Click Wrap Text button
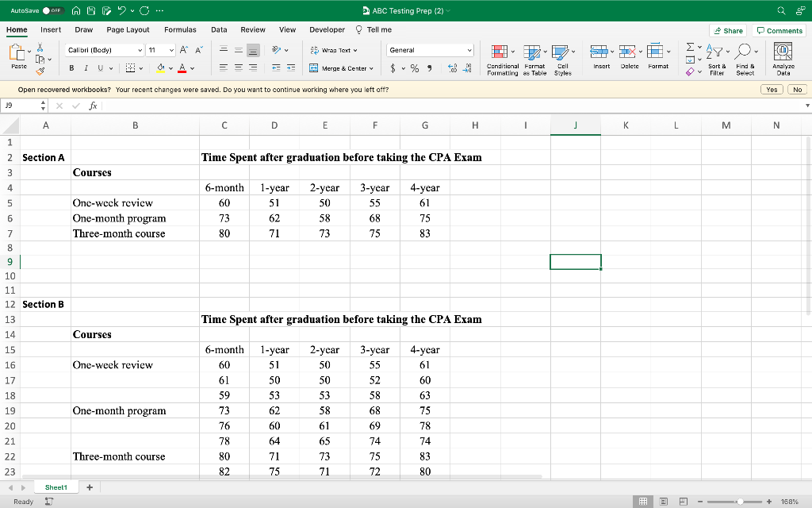This screenshot has width=812, height=508. 334,50
